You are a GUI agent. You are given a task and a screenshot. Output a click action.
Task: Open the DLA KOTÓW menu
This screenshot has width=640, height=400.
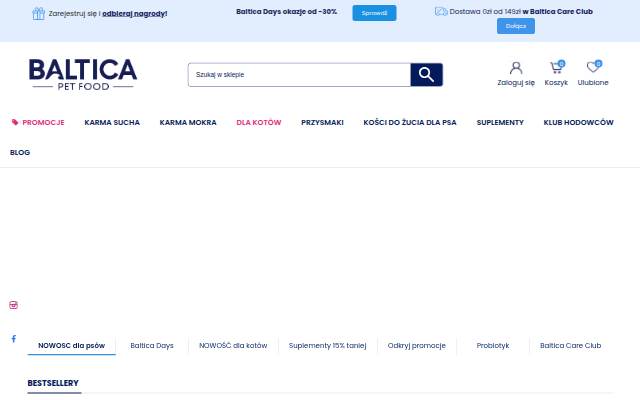259,122
